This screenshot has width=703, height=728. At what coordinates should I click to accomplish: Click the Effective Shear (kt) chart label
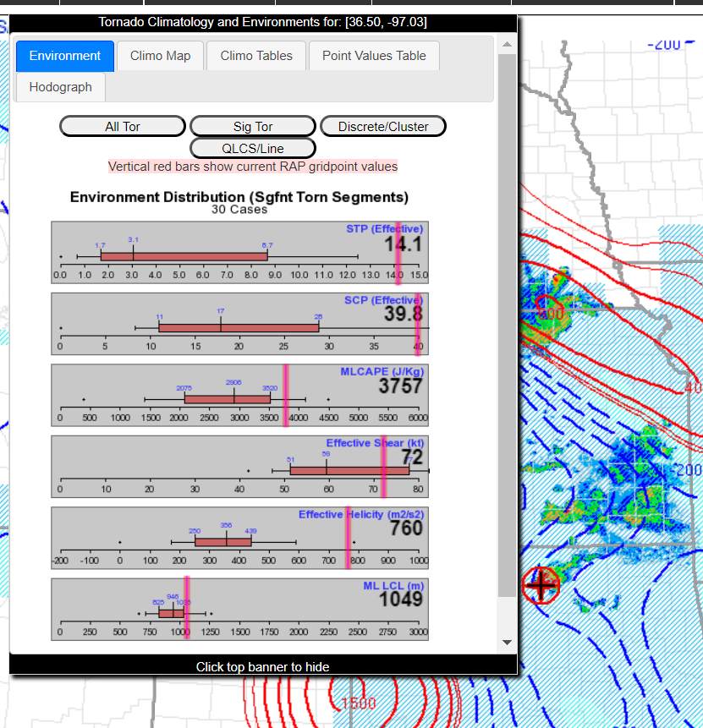pos(375,443)
